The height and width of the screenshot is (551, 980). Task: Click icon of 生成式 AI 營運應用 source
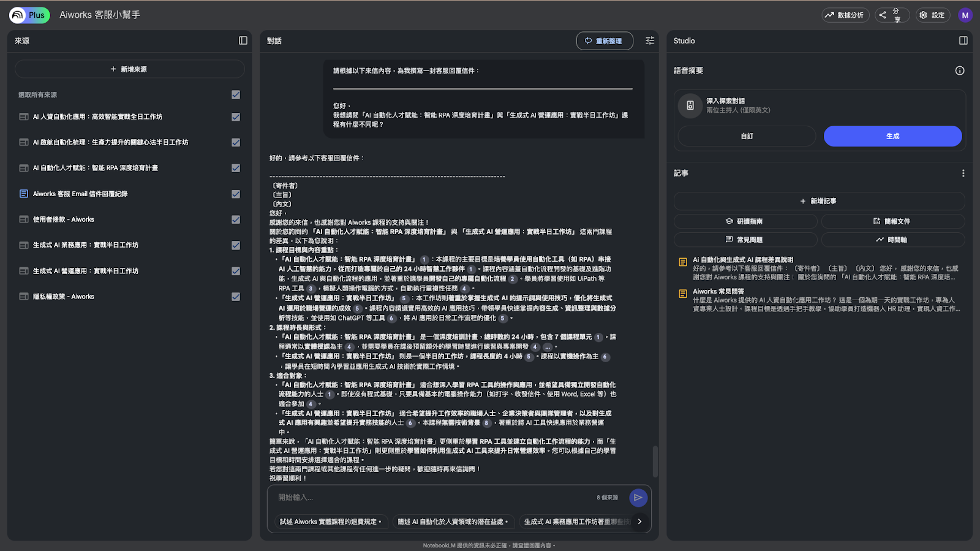pos(24,271)
